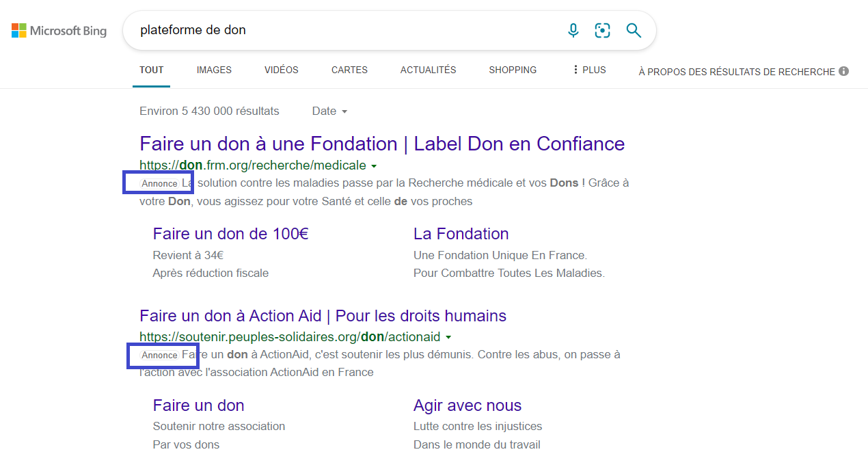Start voice search with microphone icon
The image size is (868, 454).
[573, 30]
